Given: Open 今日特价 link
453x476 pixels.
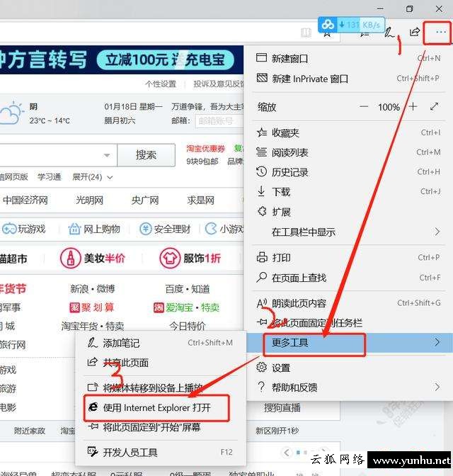Looking at the screenshot, I should click(x=187, y=327).
